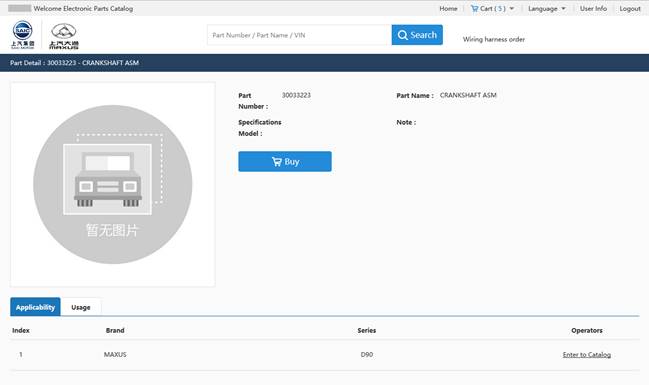Click the blue Search button
The height and width of the screenshot is (385, 649).
417,35
